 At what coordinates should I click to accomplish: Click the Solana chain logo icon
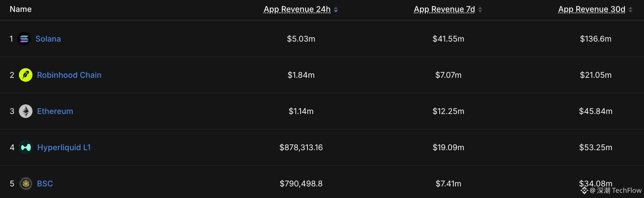pos(24,39)
